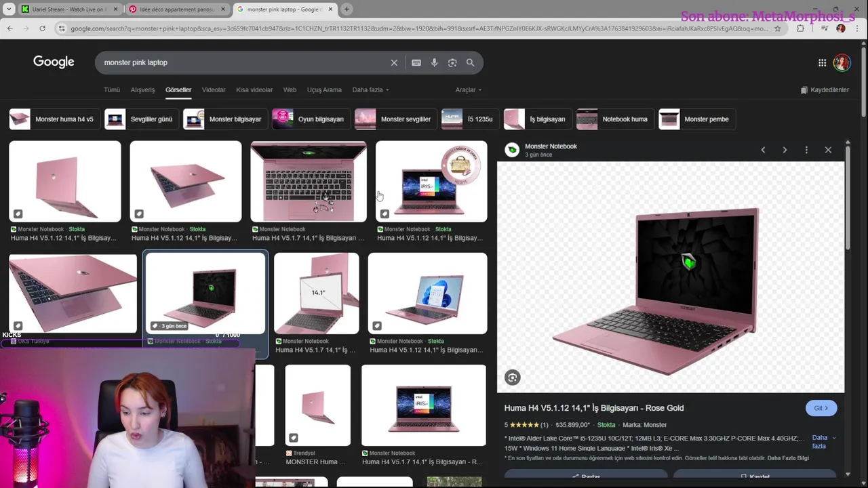The height and width of the screenshot is (488, 868).
Task: Switch to the Kısa videolar tab
Action: pos(254,89)
